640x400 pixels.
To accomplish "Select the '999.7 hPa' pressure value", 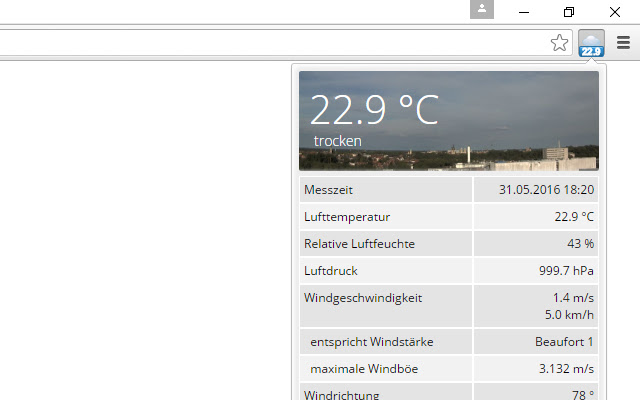I will (566, 271).
